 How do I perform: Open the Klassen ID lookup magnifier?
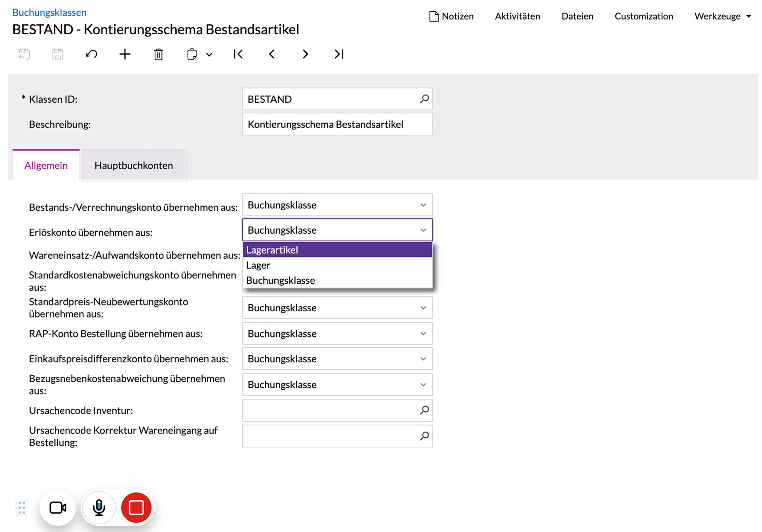[424, 99]
